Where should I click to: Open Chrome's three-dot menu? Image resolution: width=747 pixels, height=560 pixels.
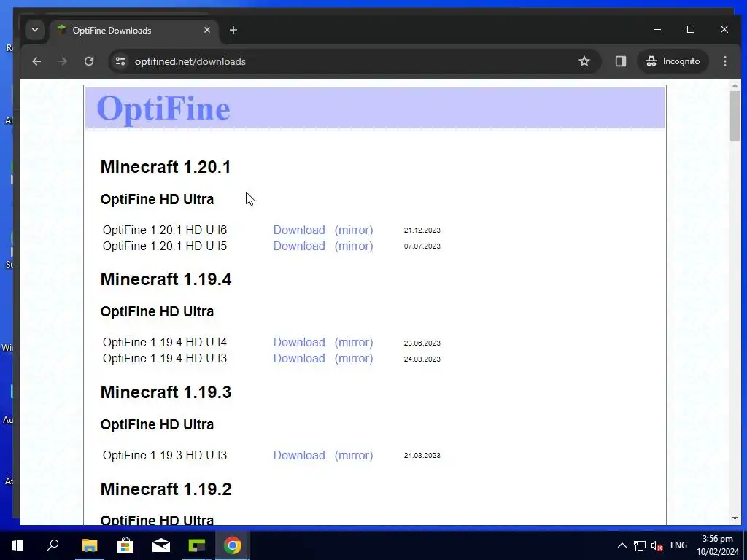coord(724,61)
